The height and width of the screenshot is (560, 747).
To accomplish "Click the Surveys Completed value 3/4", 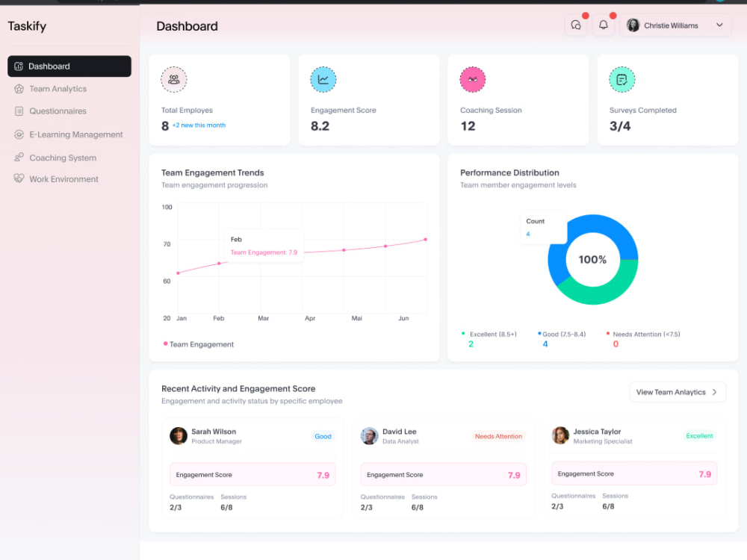I will pos(620,125).
